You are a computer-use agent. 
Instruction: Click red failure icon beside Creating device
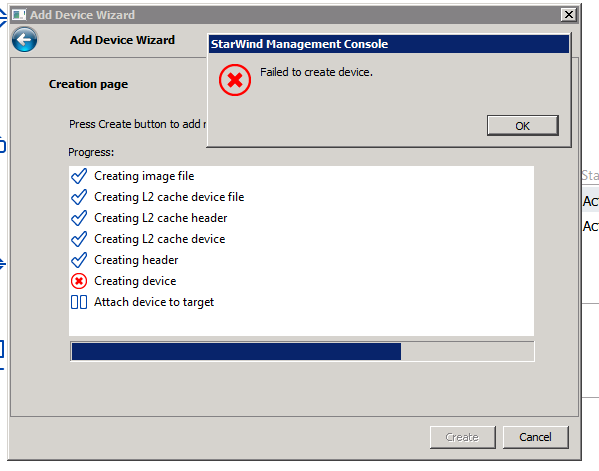click(x=79, y=281)
